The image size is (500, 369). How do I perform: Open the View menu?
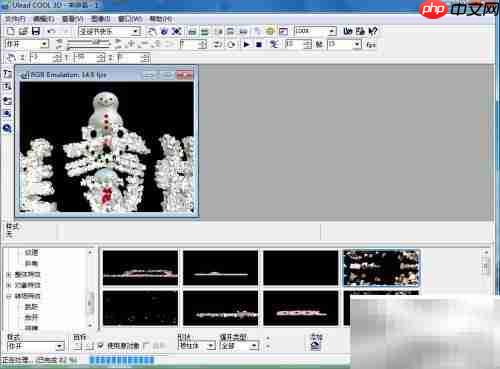73,19
